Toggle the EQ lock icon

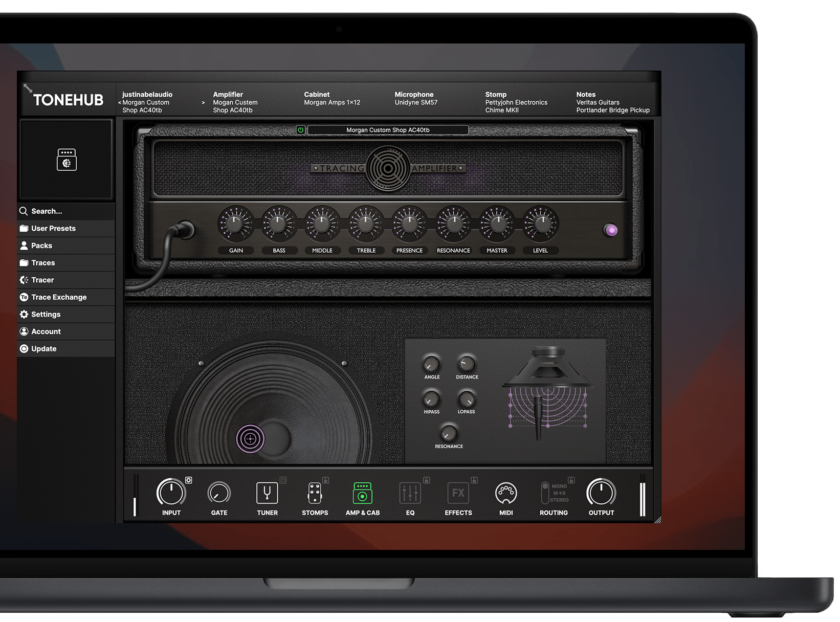[427, 480]
